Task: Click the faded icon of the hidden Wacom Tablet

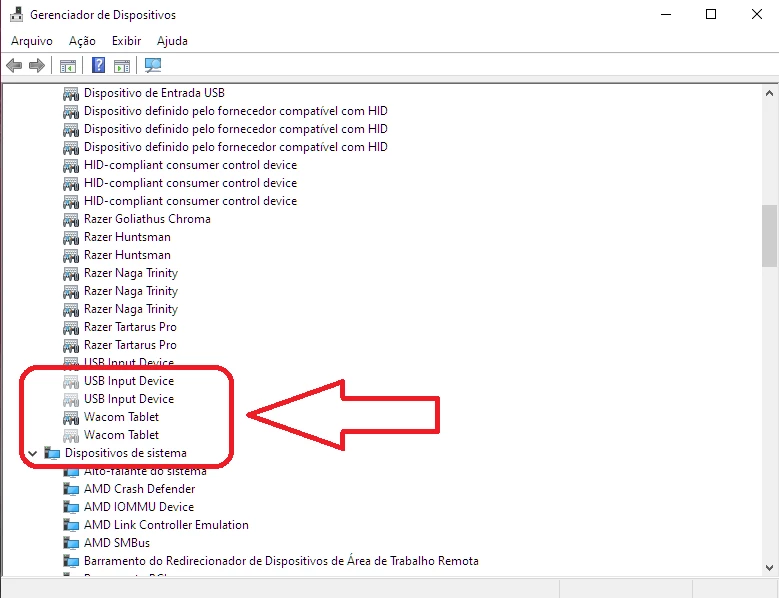Action: click(71, 435)
